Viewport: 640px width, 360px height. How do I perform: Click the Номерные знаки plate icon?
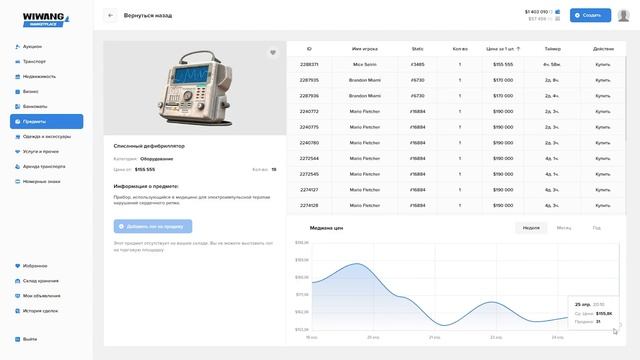click(x=18, y=182)
